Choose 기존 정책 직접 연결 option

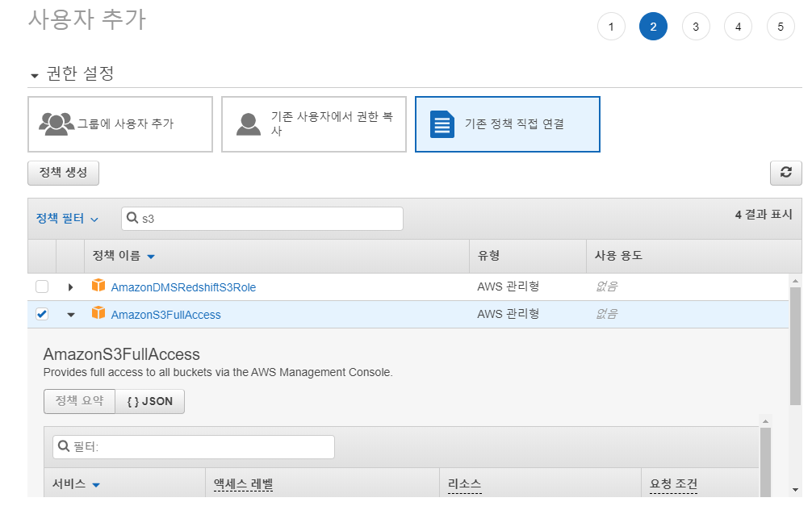click(x=508, y=124)
